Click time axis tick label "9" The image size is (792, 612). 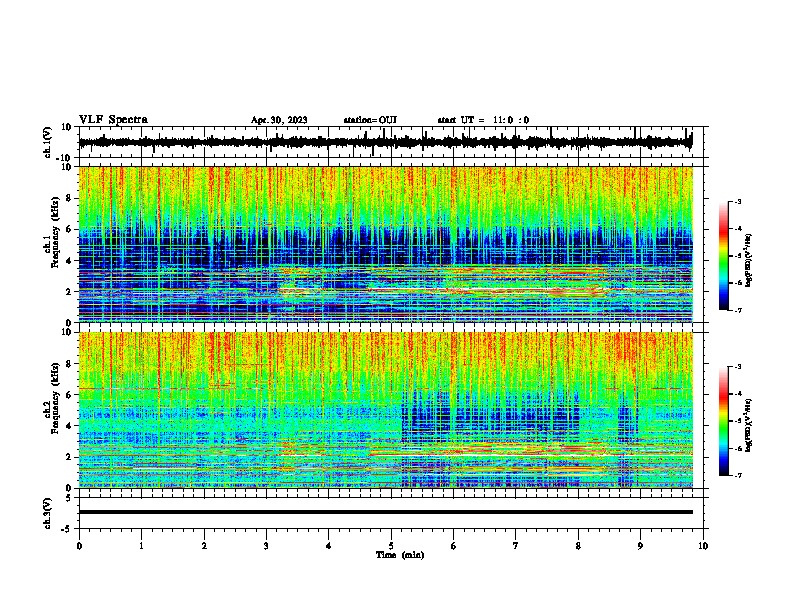640,546
